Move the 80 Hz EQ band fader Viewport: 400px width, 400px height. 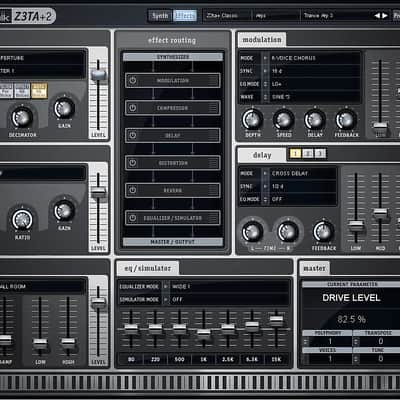tap(131, 328)
